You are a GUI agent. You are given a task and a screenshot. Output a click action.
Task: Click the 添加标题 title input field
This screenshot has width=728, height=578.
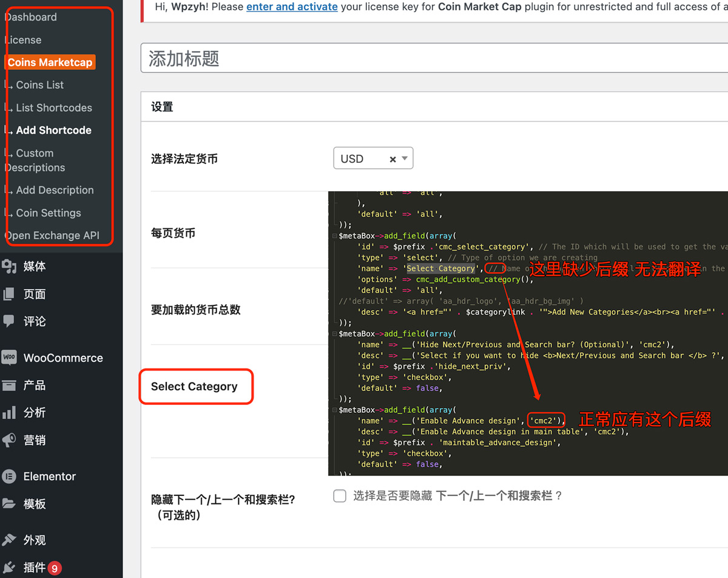434,58
